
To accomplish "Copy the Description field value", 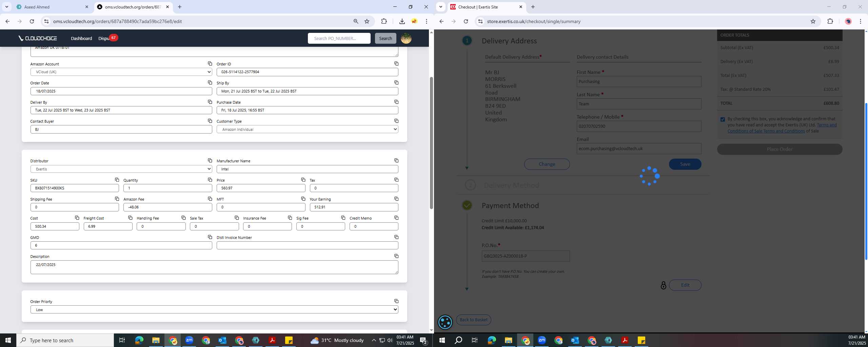I will [x=396, y=256].
